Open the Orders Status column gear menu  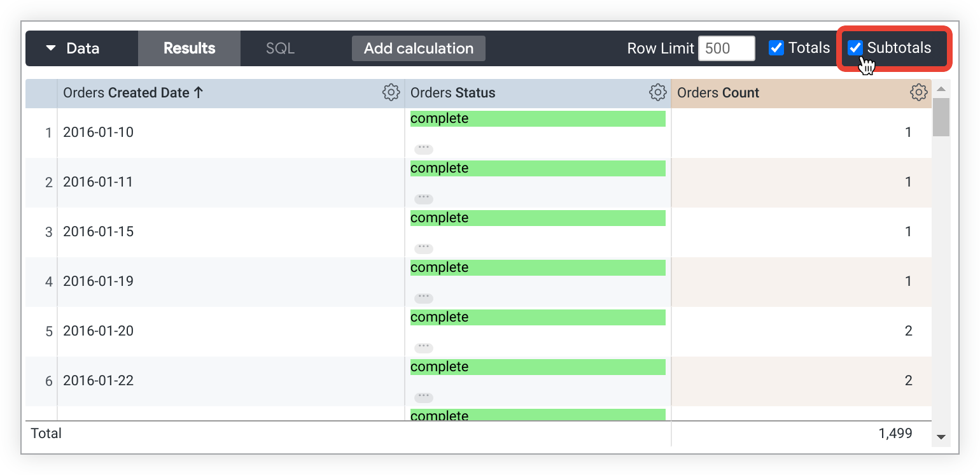pyautogui.click(x=657, y=93)
